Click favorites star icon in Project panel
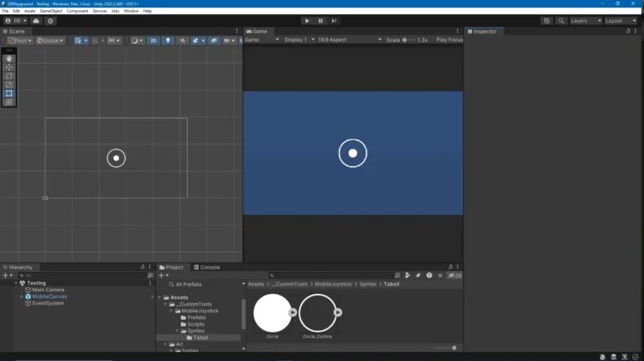The height and width of the screenshot is (361, 644). 440,275
